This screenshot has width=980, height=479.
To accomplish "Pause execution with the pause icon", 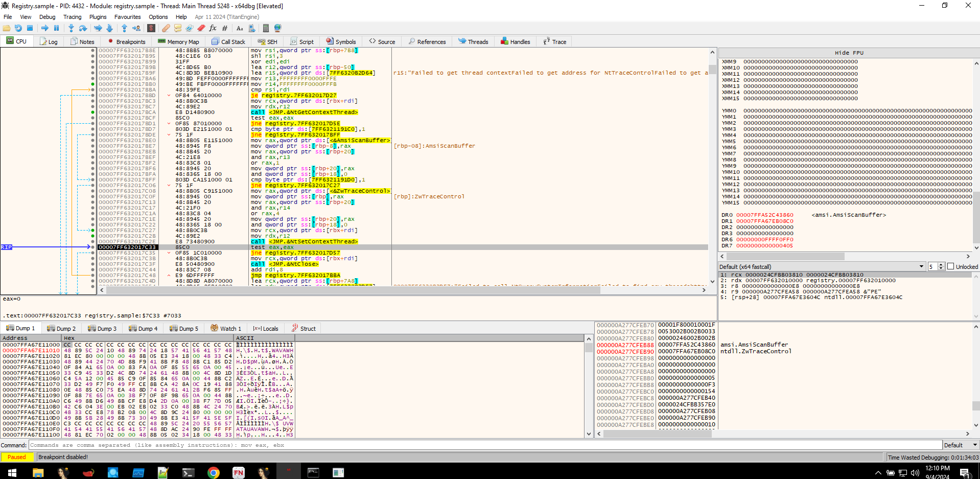I will [x=56, y=28].
